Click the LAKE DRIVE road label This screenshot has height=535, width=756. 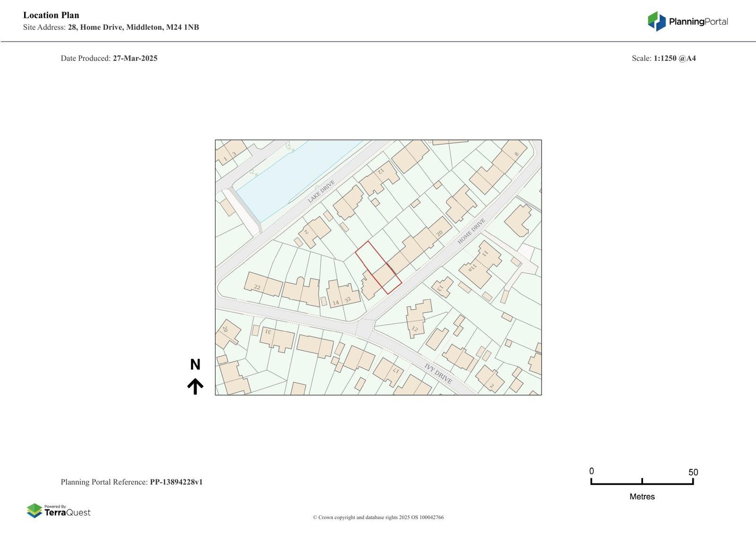coord(321,191)
